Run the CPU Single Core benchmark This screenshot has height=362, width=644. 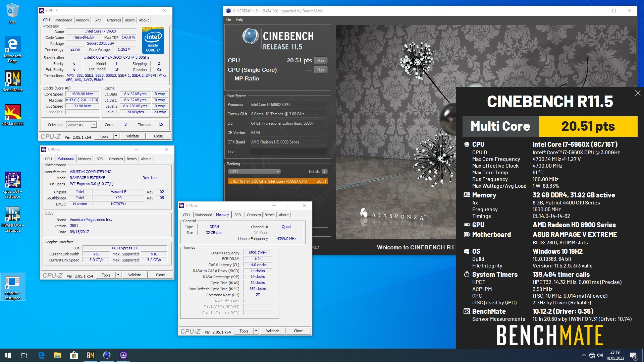(320, 70)
